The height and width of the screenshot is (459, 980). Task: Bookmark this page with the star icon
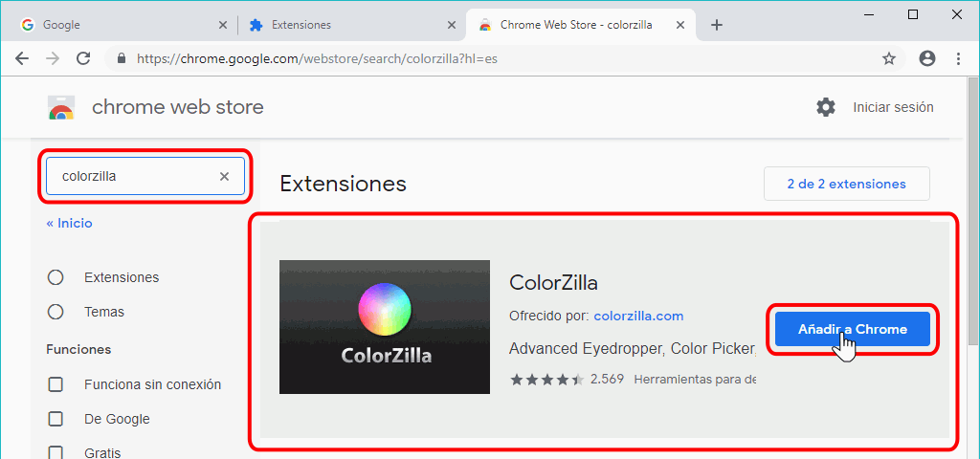(x=889, y=58)
